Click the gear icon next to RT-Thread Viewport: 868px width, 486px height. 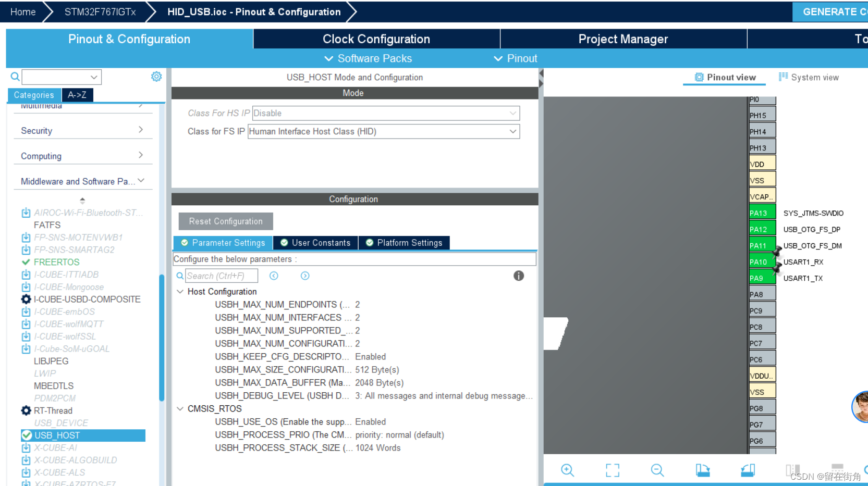coord(26,410)
